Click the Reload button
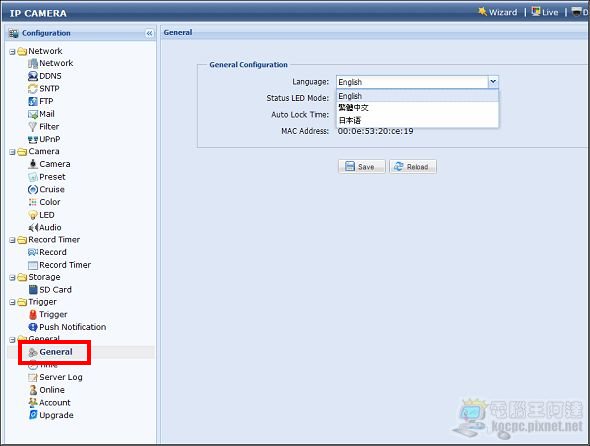The height and width of the screenshot is (446, 590). (x=413, y=167)
